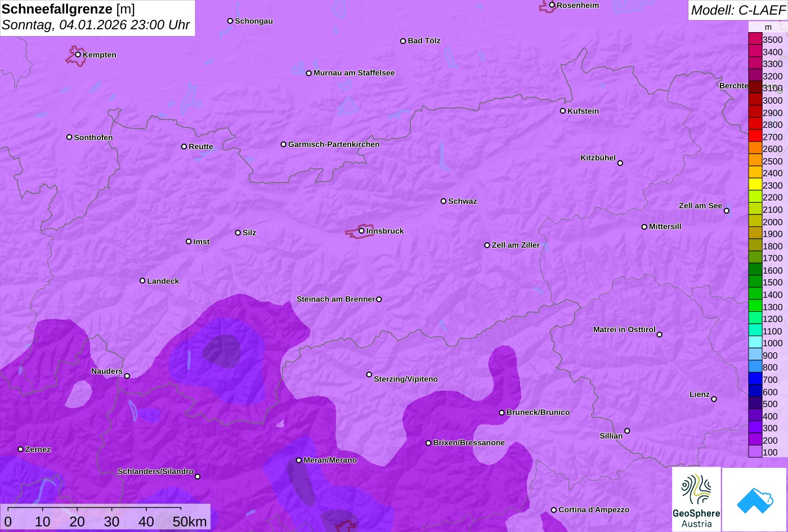This screenshot has width=788, height=532.
Task: Click the 'Sterzing/Vipiteno' label
Action: tap(406, 379)
